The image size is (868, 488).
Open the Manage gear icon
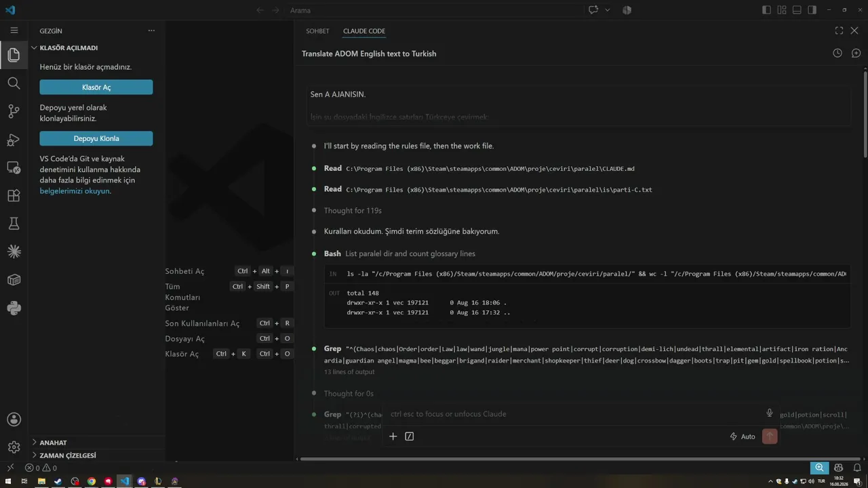click(x=14, y=447)
